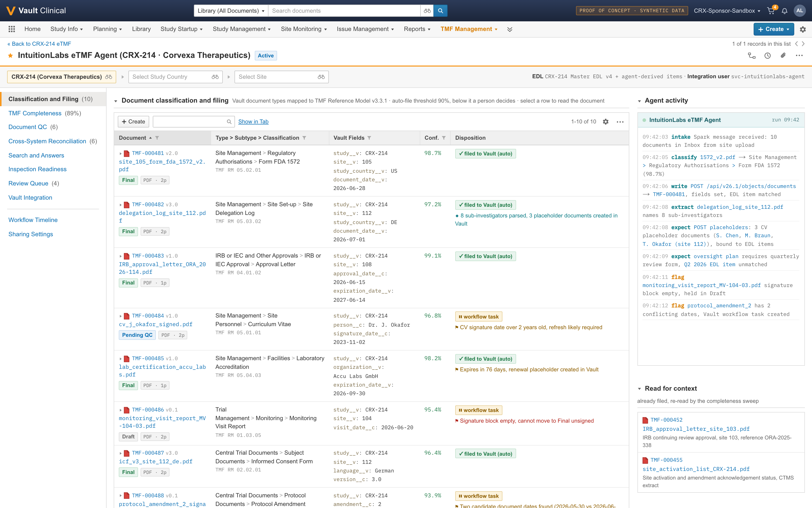Collapse the Agent activity section
This screenshot has height=508, width=812.
click(x=639, y=101)
